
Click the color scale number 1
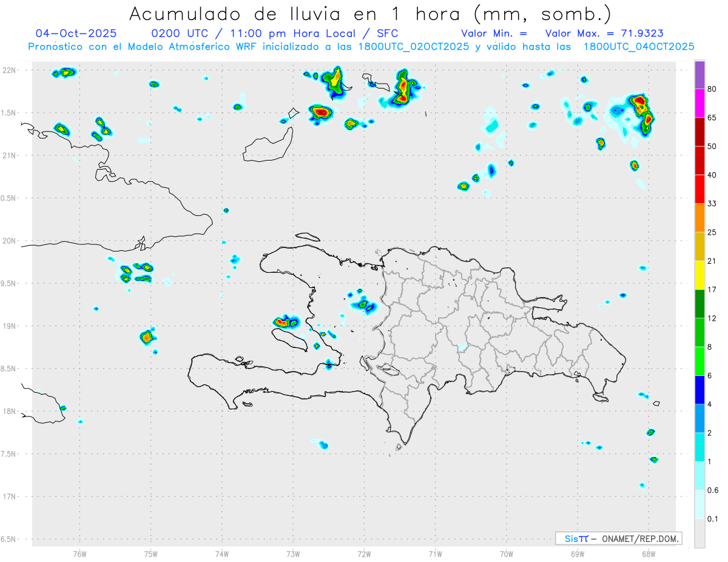pos(710,461)
